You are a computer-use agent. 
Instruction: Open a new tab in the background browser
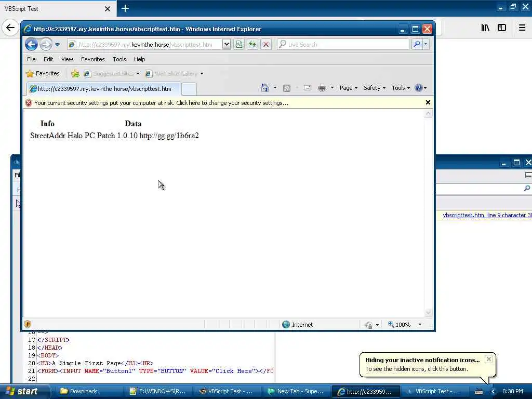pos(125,8)
